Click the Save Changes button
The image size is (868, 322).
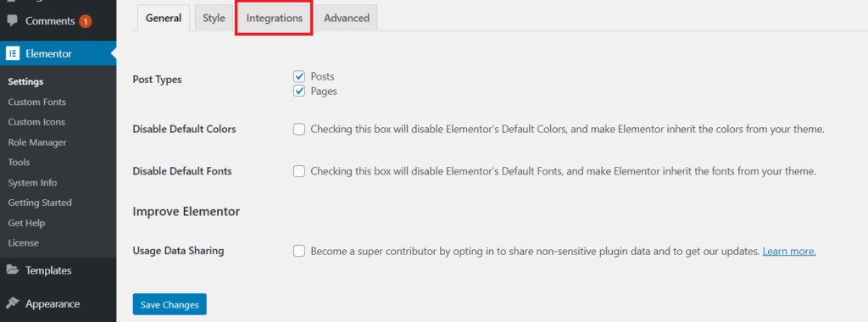[170, 304]
